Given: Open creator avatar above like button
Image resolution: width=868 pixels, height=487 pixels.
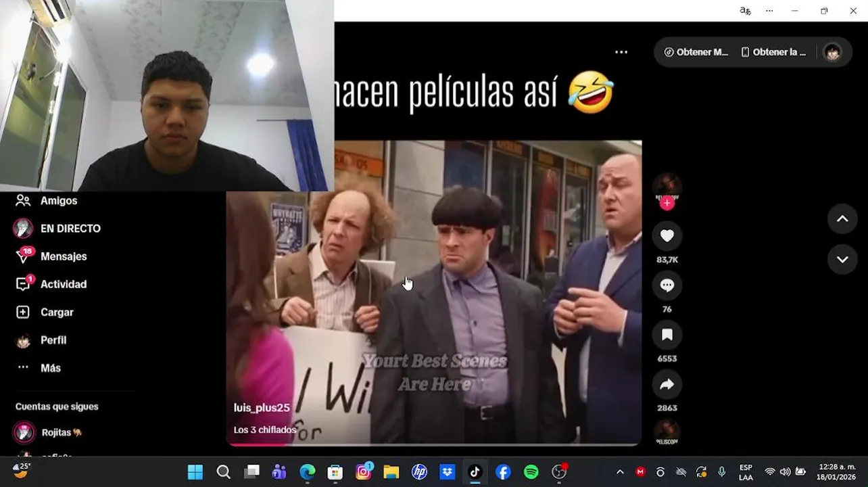Looking at the screenshot, I should (x=667, y=186).
